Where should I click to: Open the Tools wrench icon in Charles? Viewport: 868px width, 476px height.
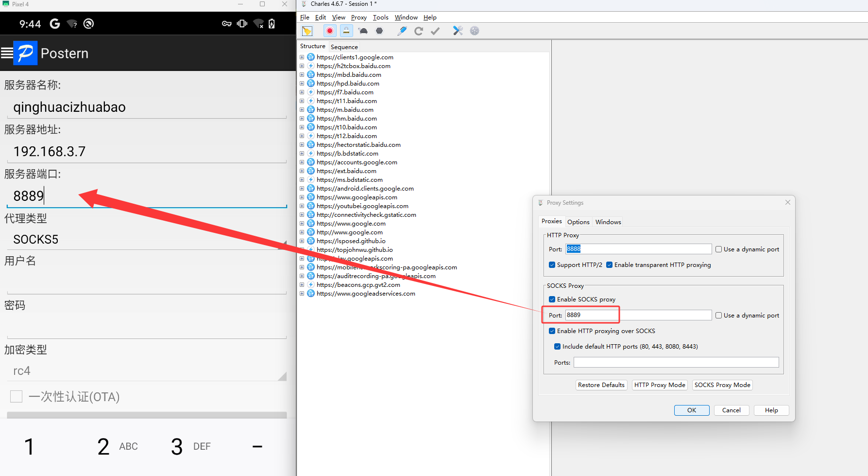[x=458, y=31]
